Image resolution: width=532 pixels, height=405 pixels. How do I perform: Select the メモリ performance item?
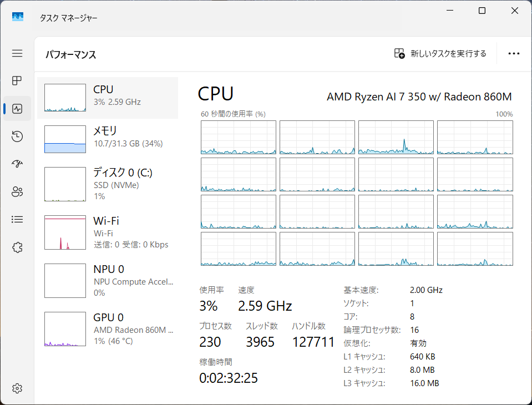[108, 139]
